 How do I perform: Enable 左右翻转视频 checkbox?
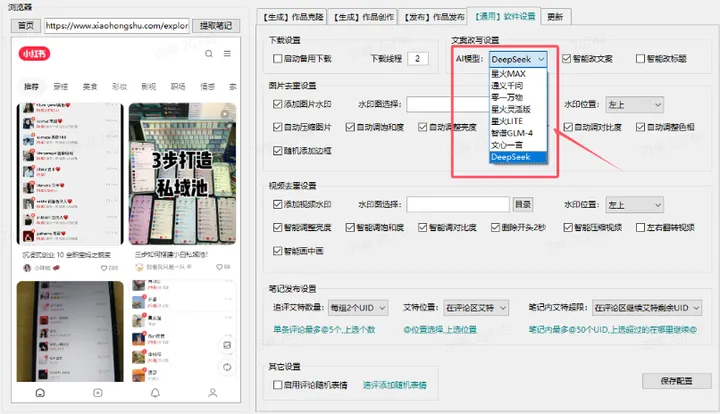pyautogui.click(x=641, y=227)
